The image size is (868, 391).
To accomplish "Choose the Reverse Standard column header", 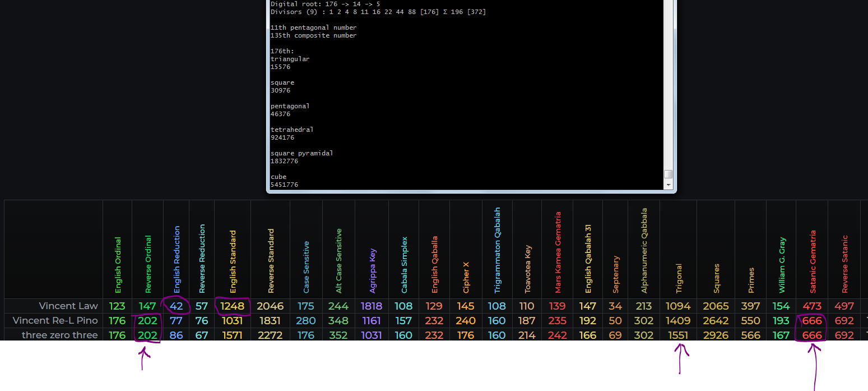I will tap(271, 260).
